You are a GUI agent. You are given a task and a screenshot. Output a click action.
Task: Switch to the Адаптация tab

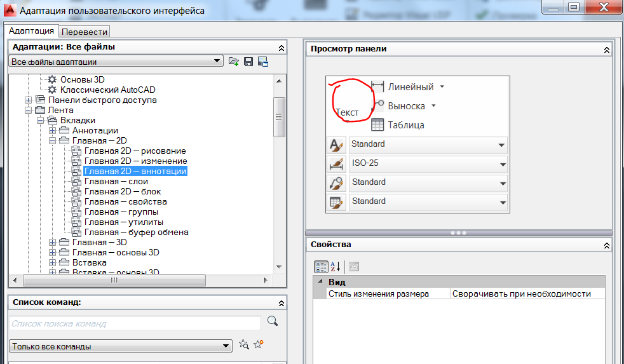click(31, 30)
